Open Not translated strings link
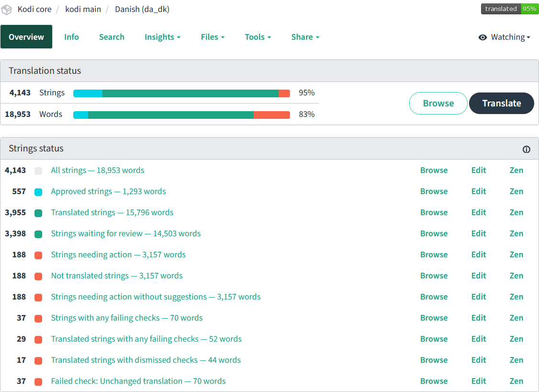539x392 pixels. [117, 276]
